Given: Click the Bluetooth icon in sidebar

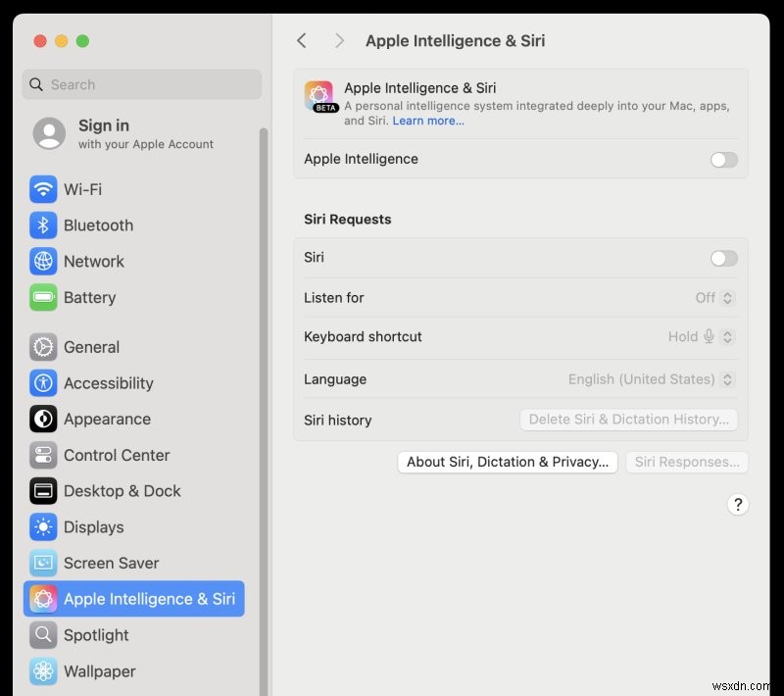Looking at the screenshot, I should tap(43, 225).
